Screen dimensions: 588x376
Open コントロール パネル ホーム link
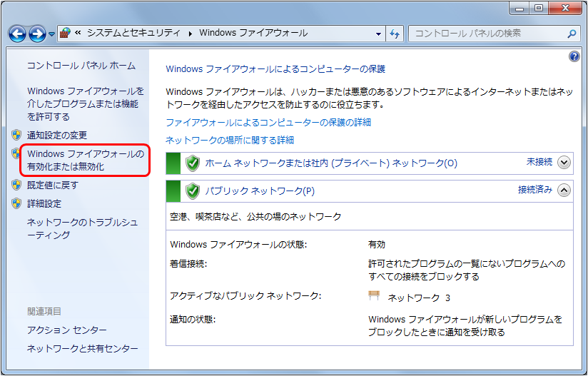click(81, 66)
